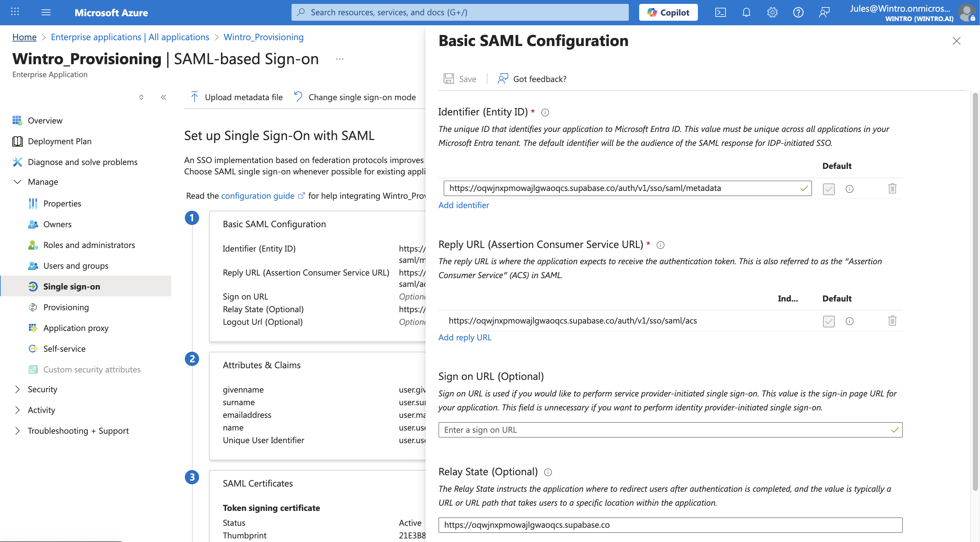Click the SAML Certificates card title
980x542 pixels.
pos(257,483)
